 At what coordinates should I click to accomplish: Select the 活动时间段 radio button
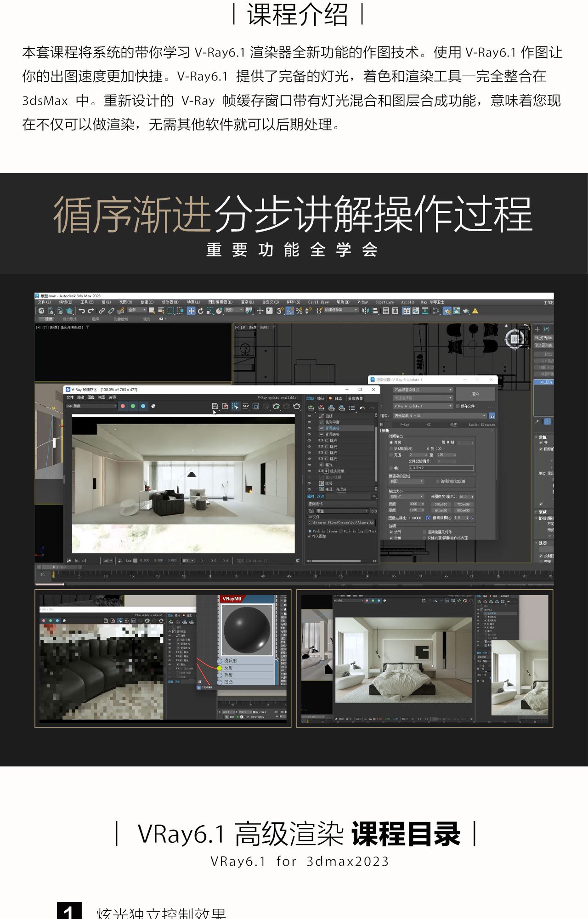(x=391, y=448)
